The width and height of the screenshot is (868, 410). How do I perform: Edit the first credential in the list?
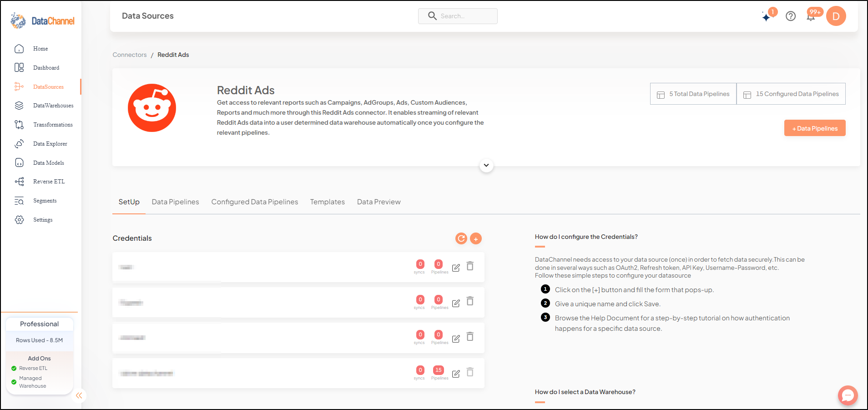tap(456, 268)
